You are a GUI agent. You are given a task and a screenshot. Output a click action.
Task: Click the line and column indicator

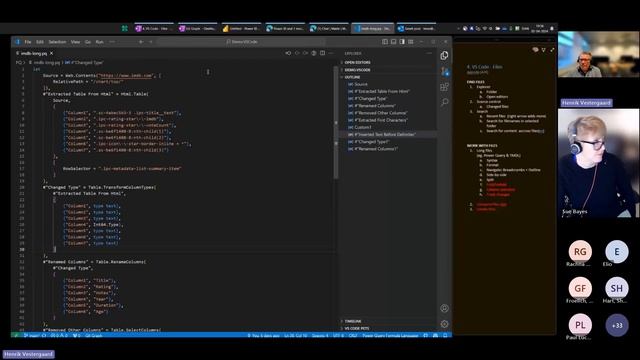pyautogui.click(x=296, y=336)
